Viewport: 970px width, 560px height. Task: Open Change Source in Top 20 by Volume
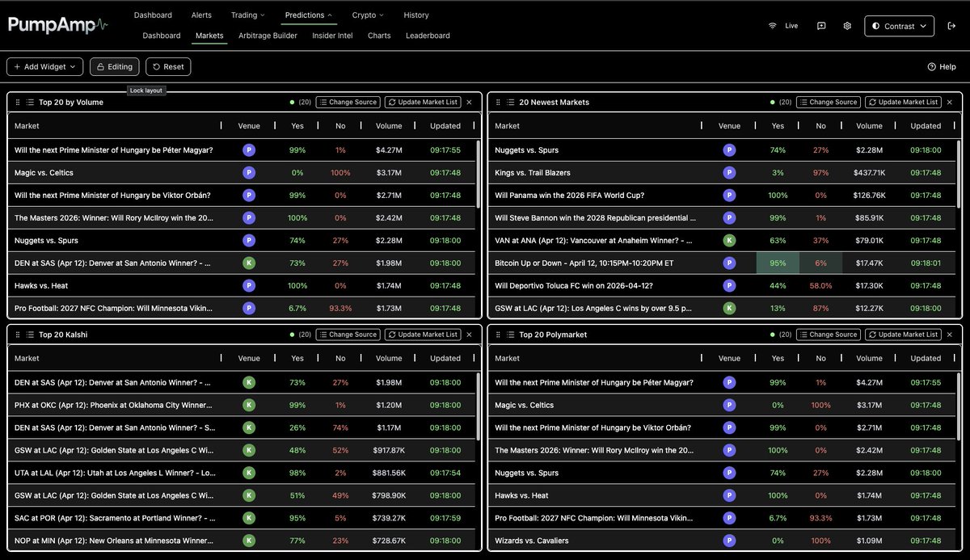pos(348,103)
